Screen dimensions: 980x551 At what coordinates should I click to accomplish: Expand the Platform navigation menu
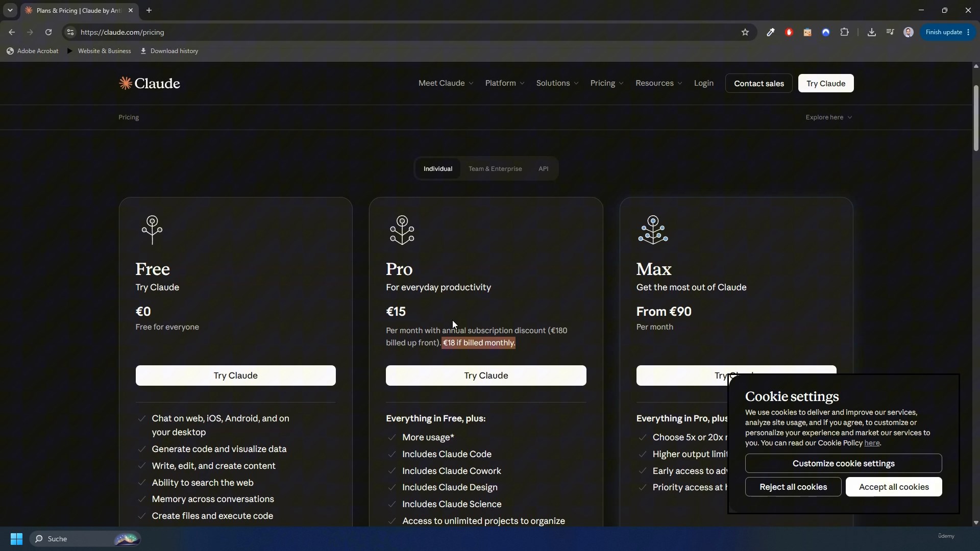point(505,83)
